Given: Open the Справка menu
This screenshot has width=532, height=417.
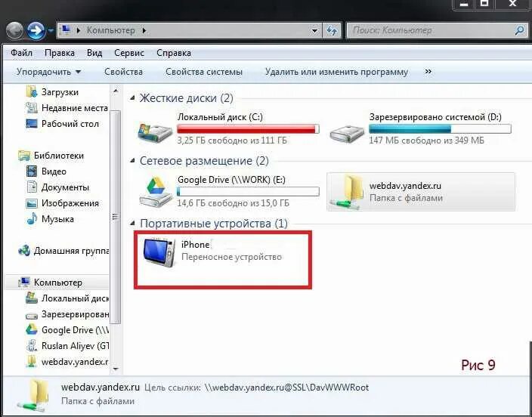Looking at the screenshot, I should (x=173, y=53).
